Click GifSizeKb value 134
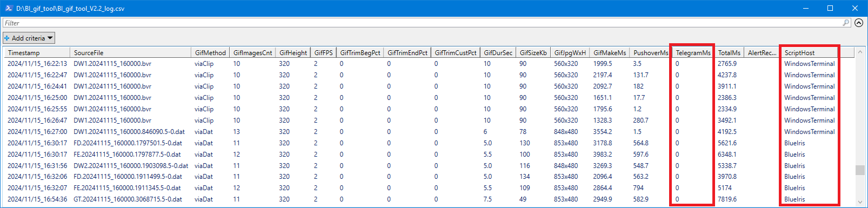 (525, 176)
